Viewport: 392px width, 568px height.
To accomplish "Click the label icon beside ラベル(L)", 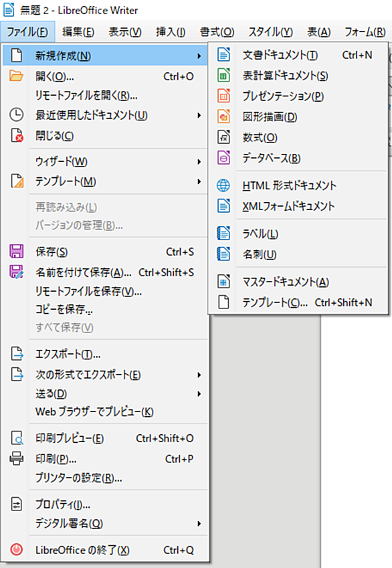I will point(223,233).
